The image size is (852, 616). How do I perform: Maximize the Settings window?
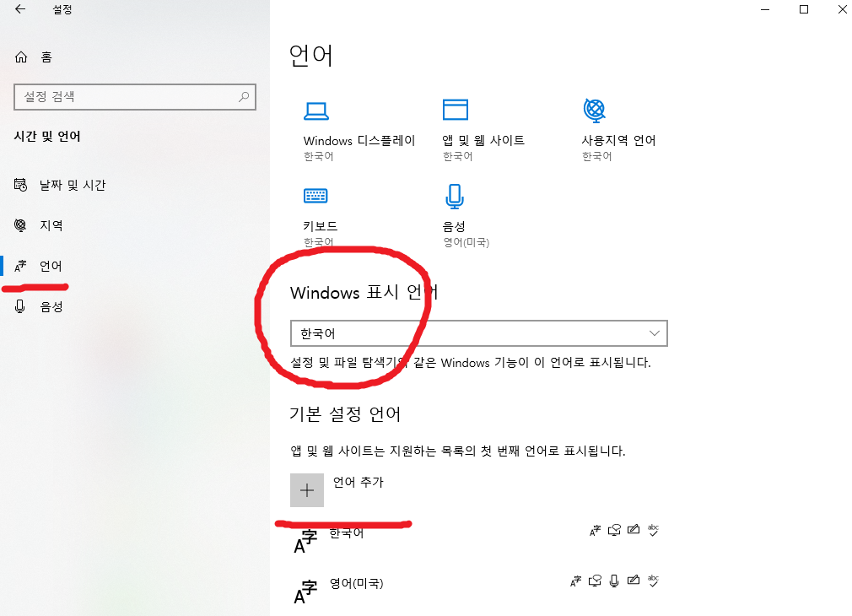pyautogui.click(x=804, y=9)
